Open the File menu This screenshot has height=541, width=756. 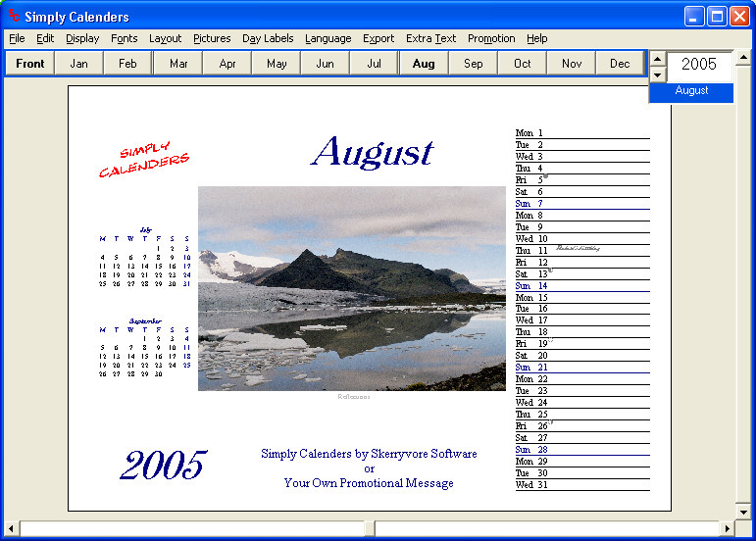point(17,38)
